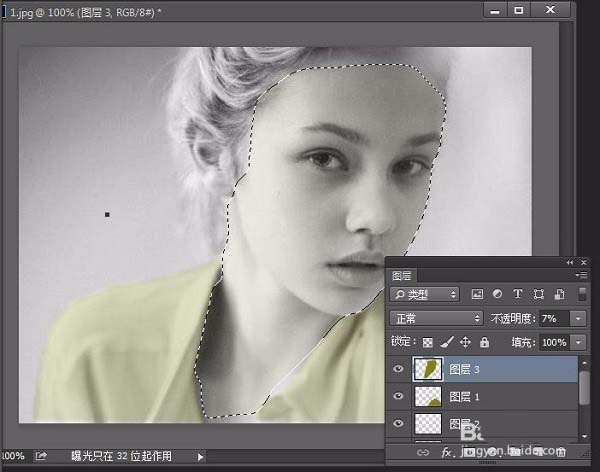The height and width of the screenshot is (472, 600).
Task: Toggle lock all padlock icon
Action: [x=484, y=342]
